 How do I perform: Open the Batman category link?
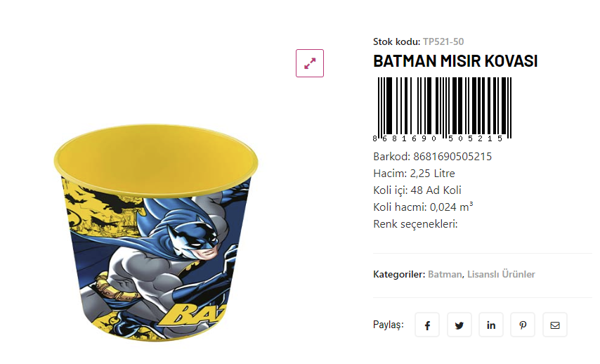[445, 274]
